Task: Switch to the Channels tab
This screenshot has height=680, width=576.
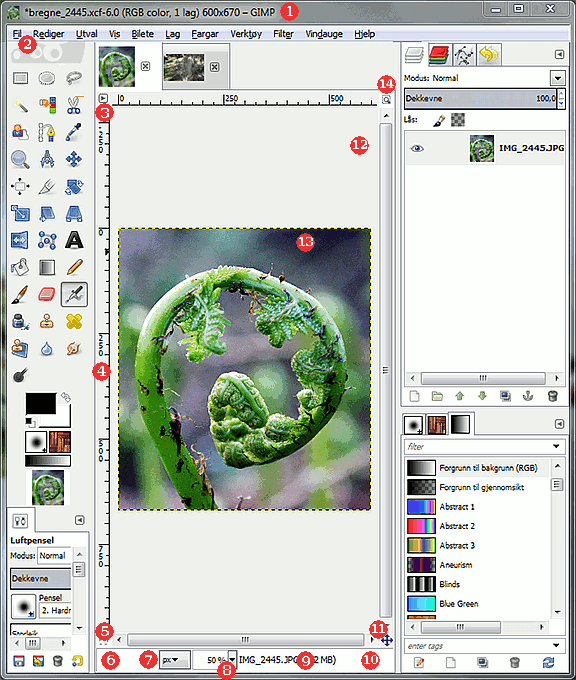Action: [439, 55]
